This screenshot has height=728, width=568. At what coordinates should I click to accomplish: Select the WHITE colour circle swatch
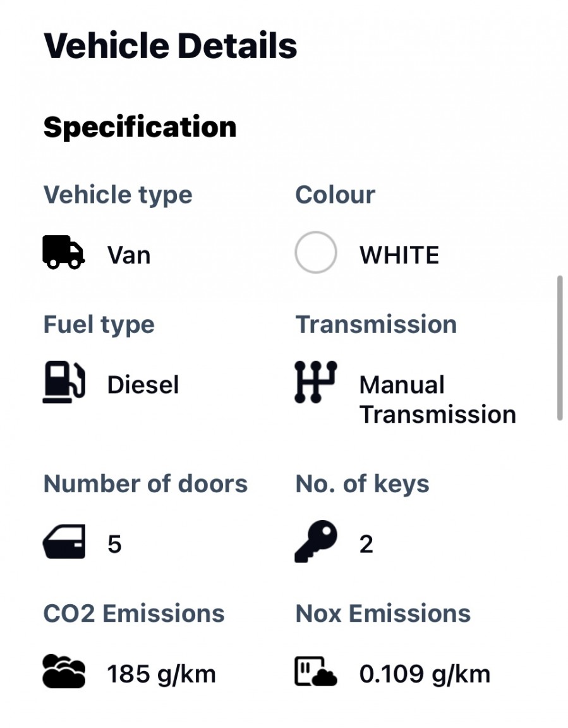tap(315, 252)
